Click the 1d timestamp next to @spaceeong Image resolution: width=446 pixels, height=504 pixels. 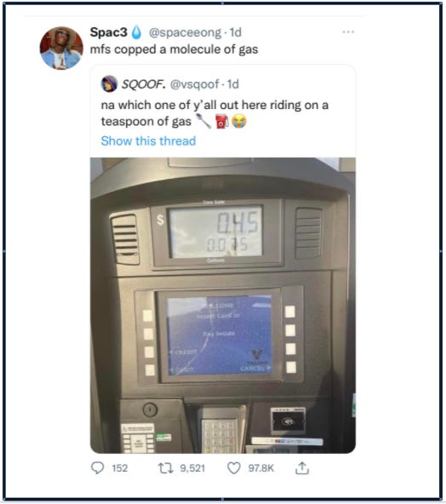236,32
